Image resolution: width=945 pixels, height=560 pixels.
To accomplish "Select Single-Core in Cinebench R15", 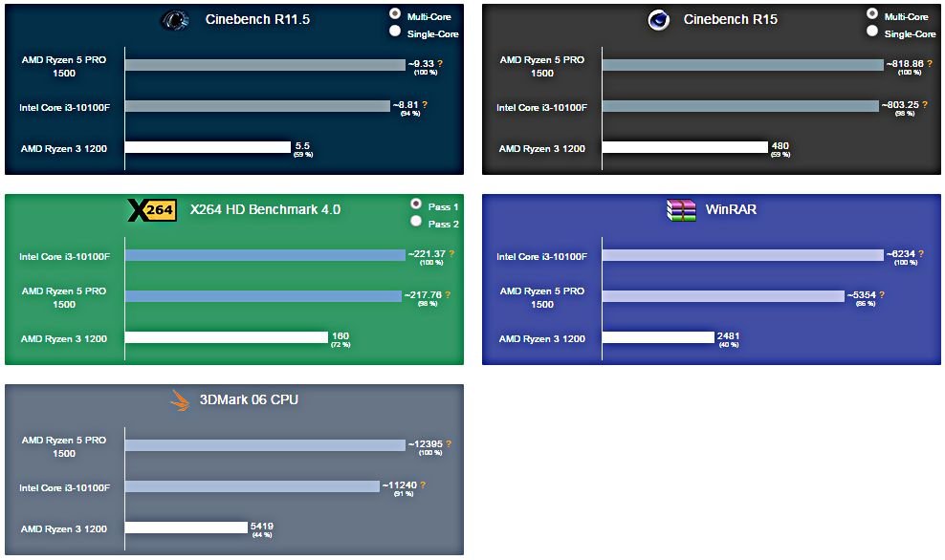I will click(872, 31).
